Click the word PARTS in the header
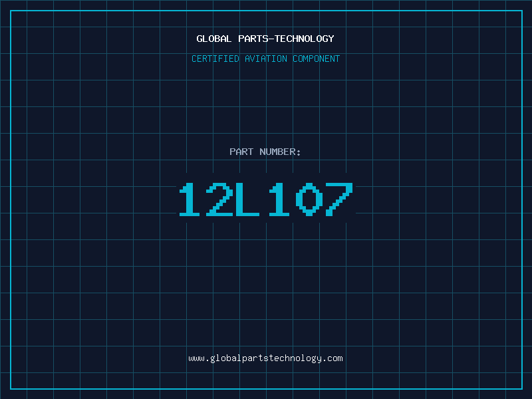Image resolution: width=532 pixels, height=399 pixels. tap(253, 39)
